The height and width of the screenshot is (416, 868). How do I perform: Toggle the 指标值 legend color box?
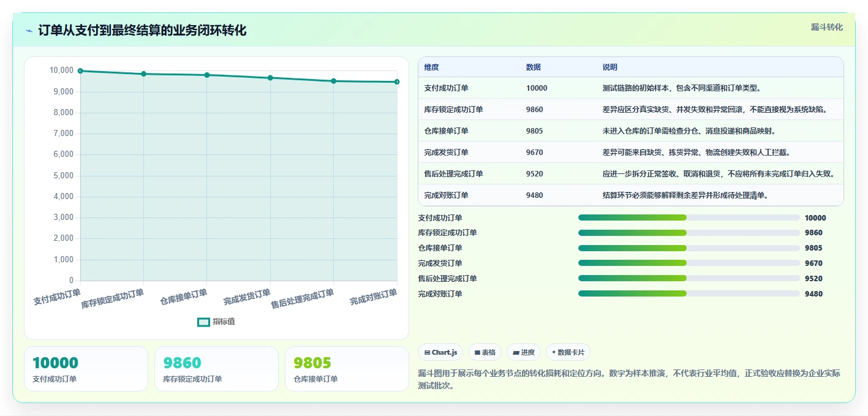[x=203, y=322]
